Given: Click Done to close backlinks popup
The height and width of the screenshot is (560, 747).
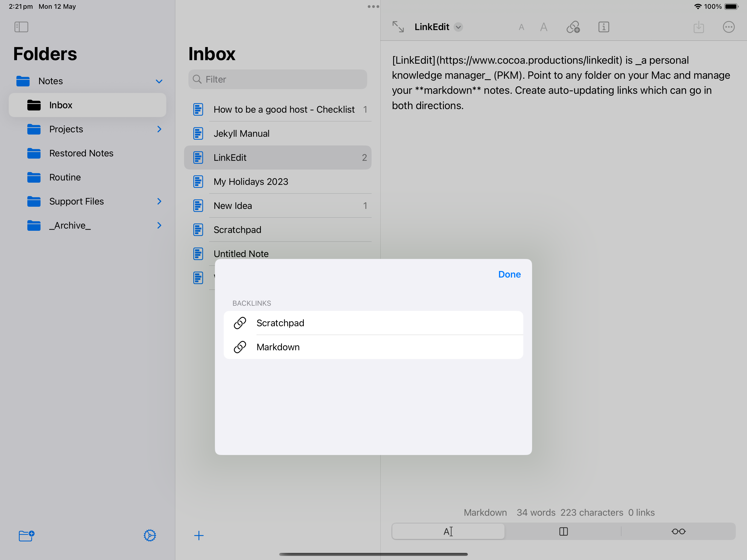Looking at the screenshot, I should coord(509,274).
